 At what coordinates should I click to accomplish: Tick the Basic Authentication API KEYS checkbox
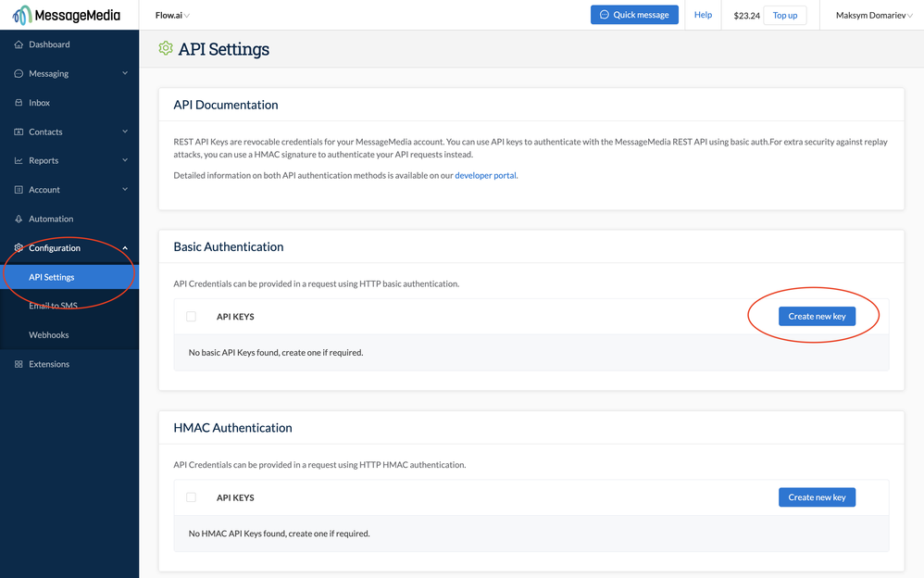(191, 317)
